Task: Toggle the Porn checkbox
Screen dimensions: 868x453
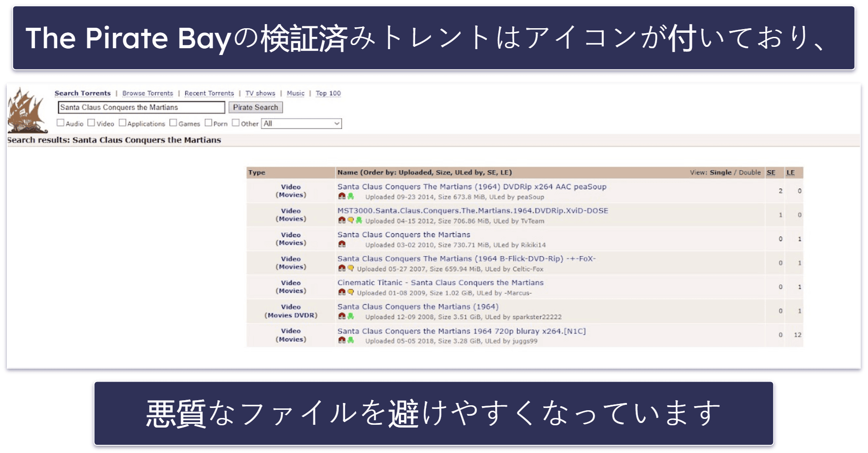Action: (208, 123)
